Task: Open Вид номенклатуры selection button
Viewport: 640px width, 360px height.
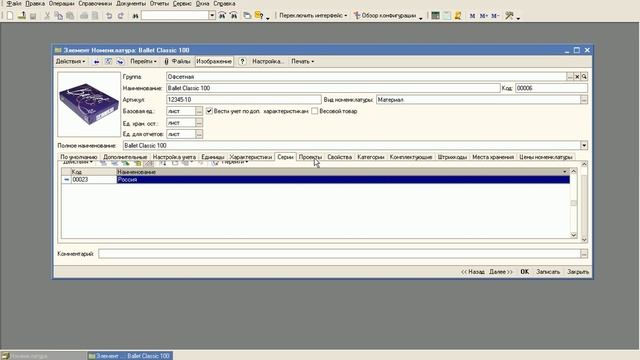Action: [x=584, y=100]
